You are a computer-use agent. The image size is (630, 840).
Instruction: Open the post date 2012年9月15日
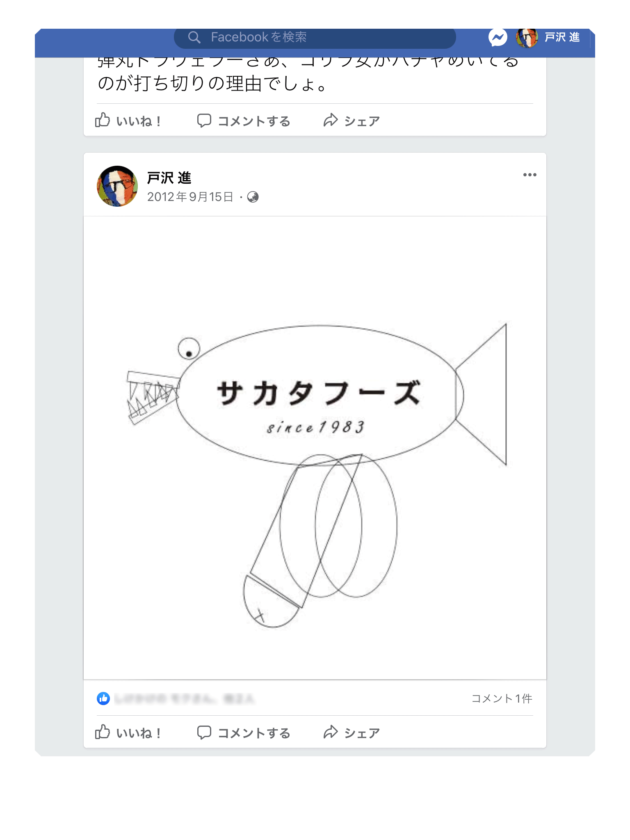pyautogui.click(x=190, y=197)
